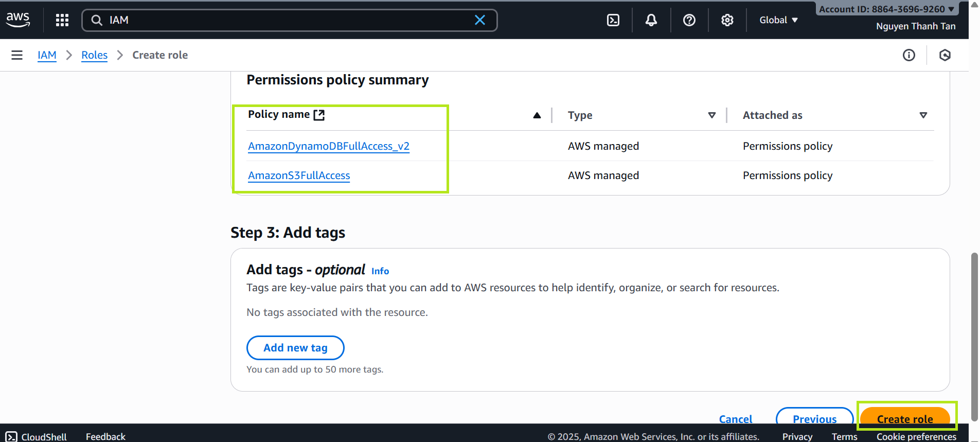Viewport: 980px width, 442px height.
Task: Expand the Global region dropdown
Action: click(x=778, y=20)
